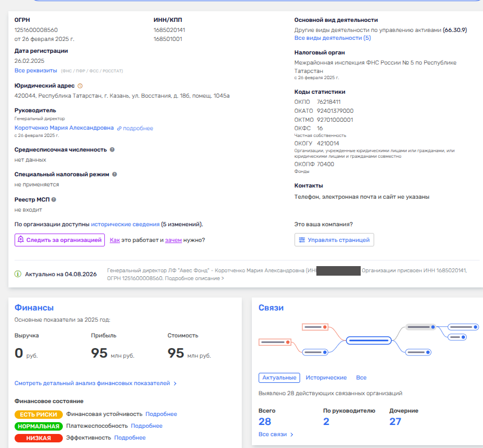
Task: Click the зачем link
Action: pyautogui.click(x=173, y=240)
